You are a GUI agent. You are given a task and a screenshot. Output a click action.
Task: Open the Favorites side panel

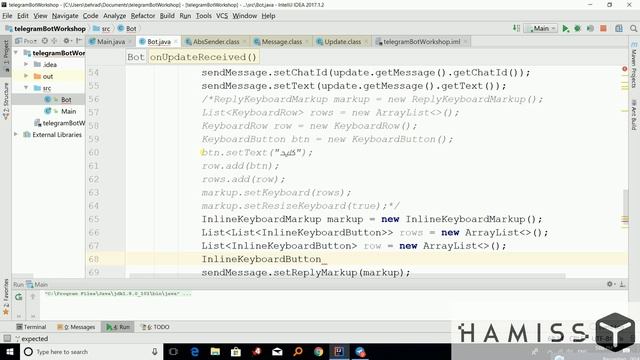(x=6, y=298)
